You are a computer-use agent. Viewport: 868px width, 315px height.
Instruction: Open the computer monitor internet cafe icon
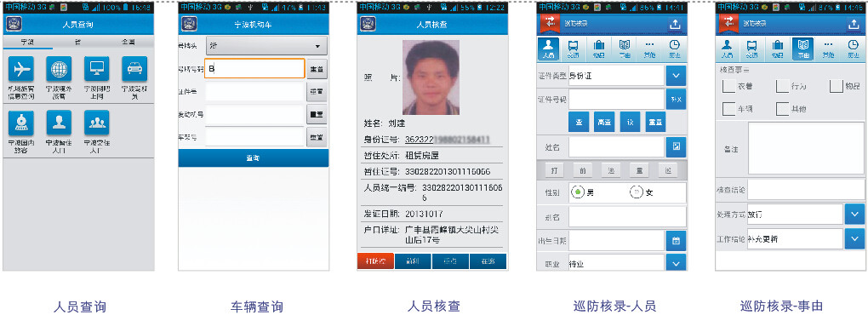[x=96, y=69]
